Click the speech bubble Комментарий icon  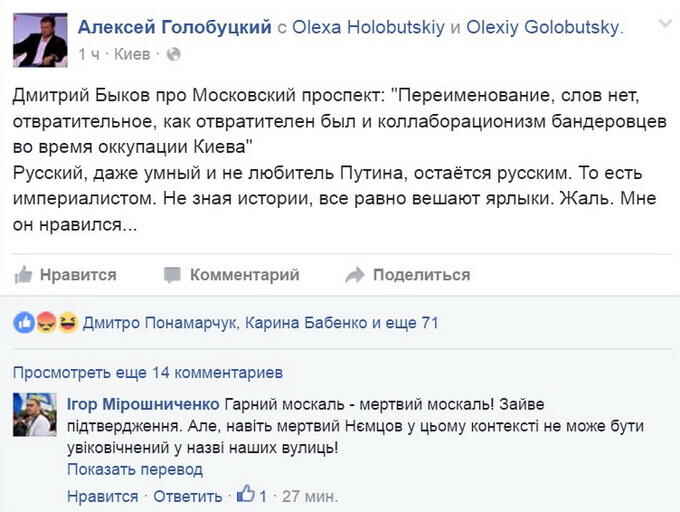point(172,275)
